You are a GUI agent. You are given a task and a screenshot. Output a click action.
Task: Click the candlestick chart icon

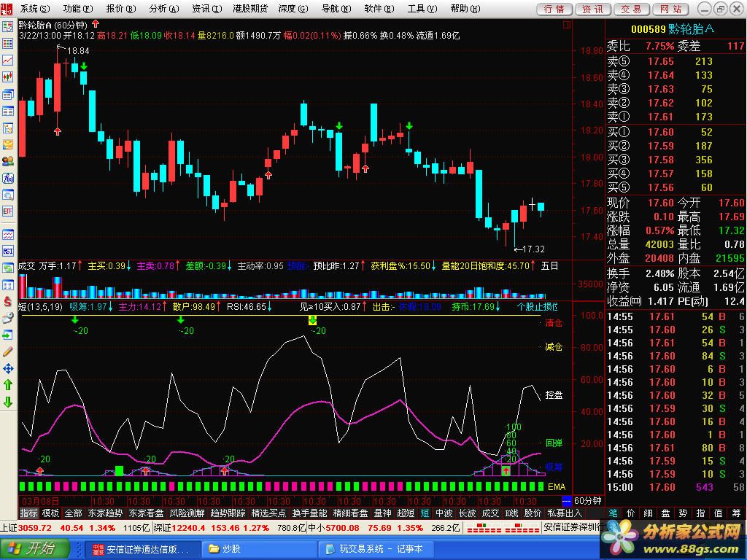coord(7,77)
